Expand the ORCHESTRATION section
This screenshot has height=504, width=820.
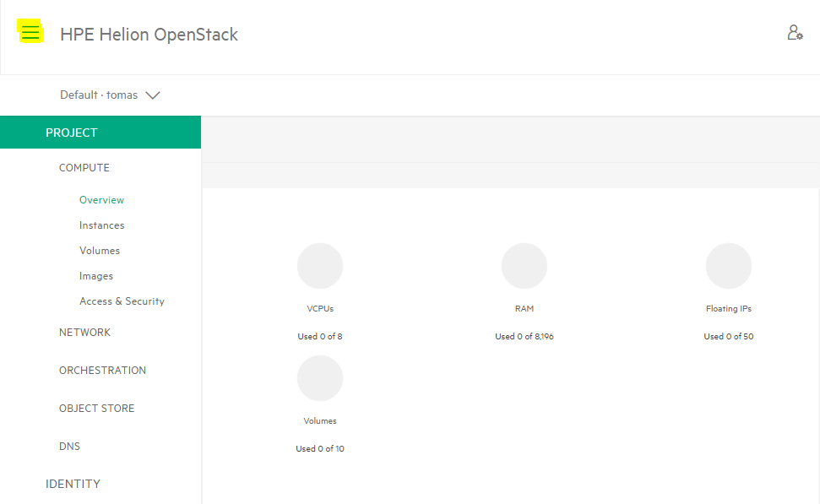pyautogui.click(x=102, y=370)
